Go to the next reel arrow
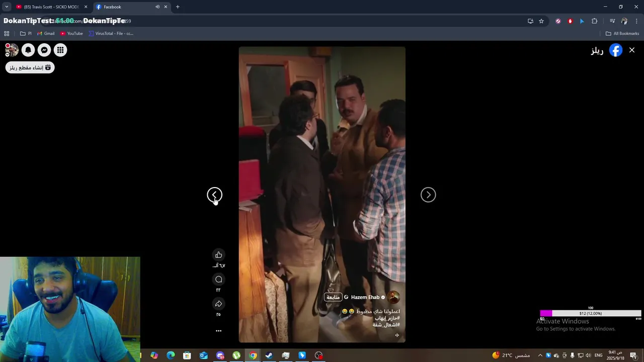Image resolution: width=644 pixels, height=362 pixels. pos(428,195)
